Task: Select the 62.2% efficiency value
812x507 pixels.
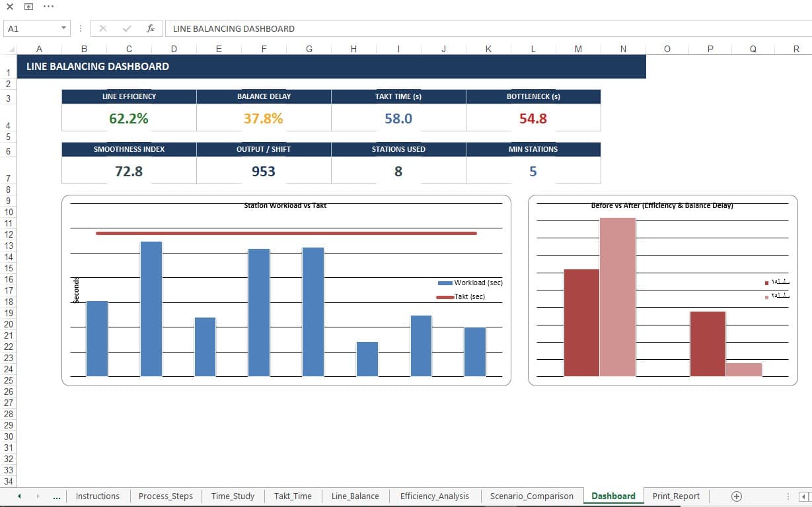Action: click(x=129, y=118)
